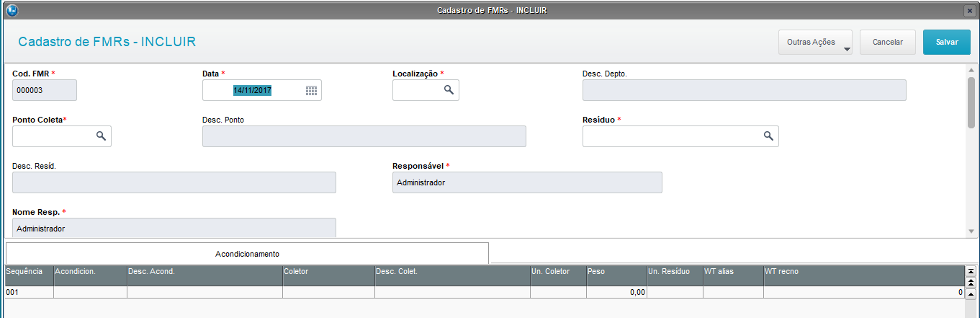
Task: Click the Salvar button
Action: pos(946,43)
